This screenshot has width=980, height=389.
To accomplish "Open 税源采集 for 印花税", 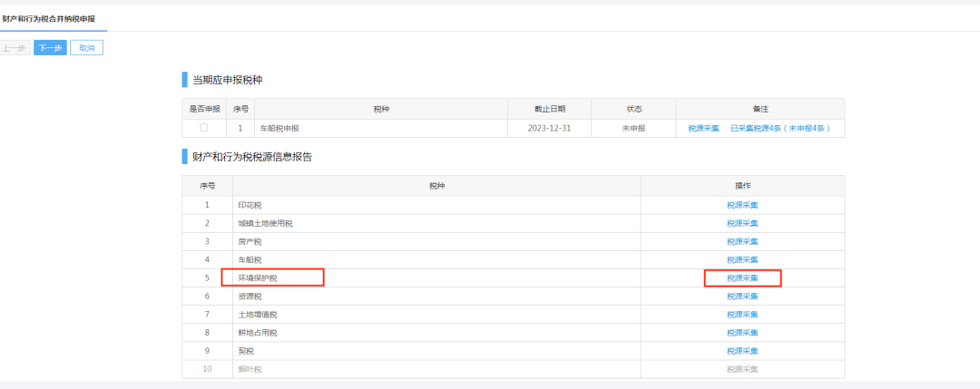I will pyautogui.click(x=742, y=205).
